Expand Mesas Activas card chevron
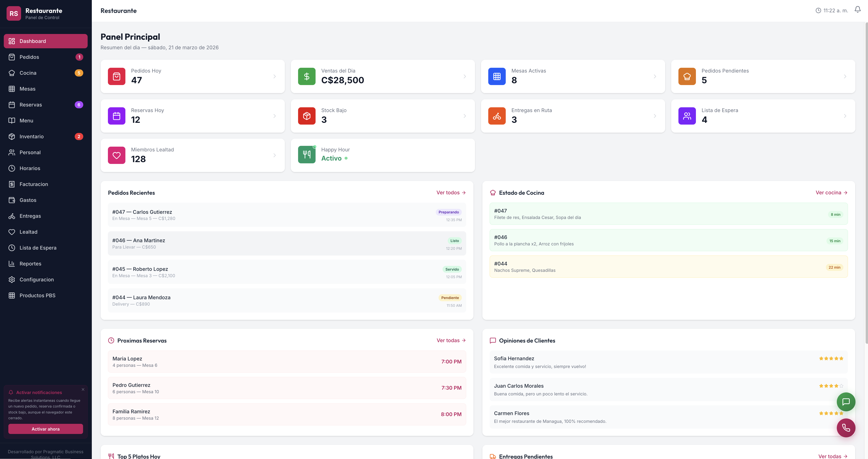Screen dimensions: 868x459 click(655, 76)
